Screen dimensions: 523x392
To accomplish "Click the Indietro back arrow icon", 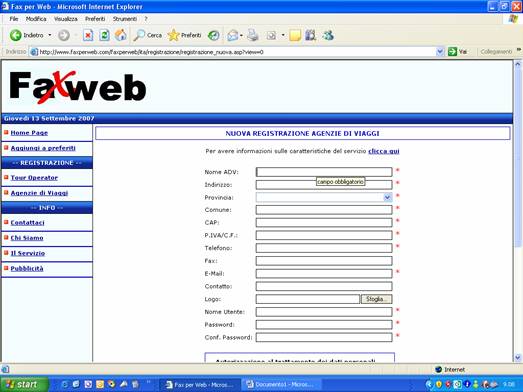I will point(15,35).
